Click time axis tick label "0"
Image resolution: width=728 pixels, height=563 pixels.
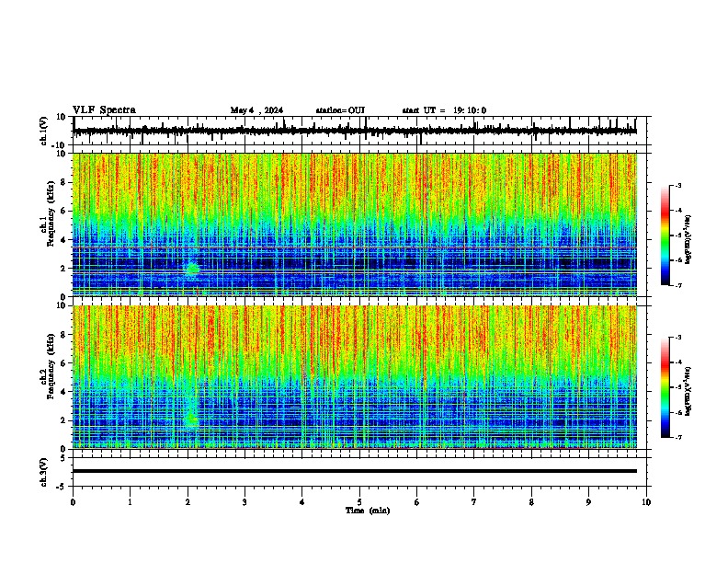coord(73,502)
